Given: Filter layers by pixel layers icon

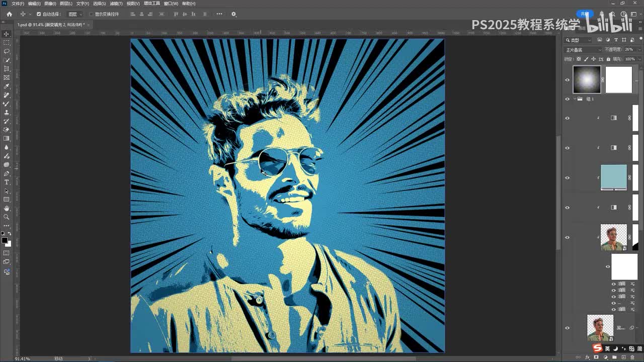Looking at the screenshot, I should point(600,40).
